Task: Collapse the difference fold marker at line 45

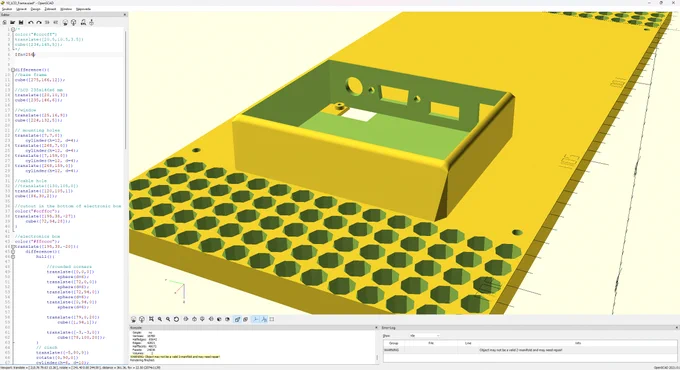Action: 13,252
